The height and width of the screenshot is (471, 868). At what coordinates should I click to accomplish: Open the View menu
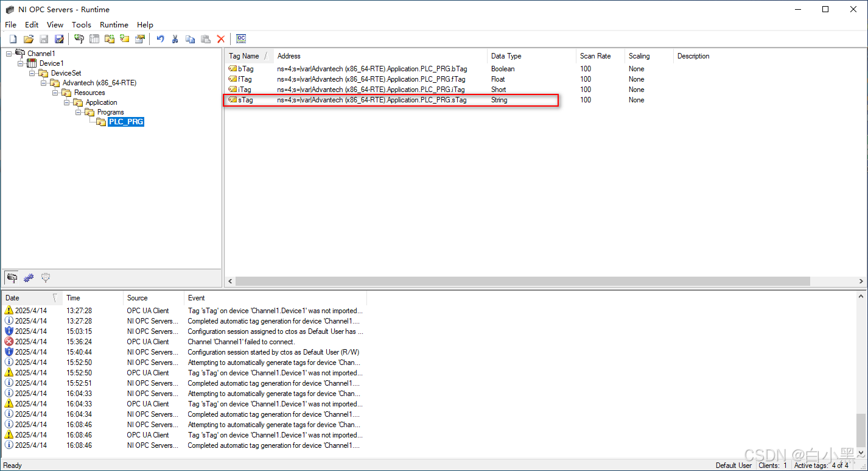pos(55,25)
